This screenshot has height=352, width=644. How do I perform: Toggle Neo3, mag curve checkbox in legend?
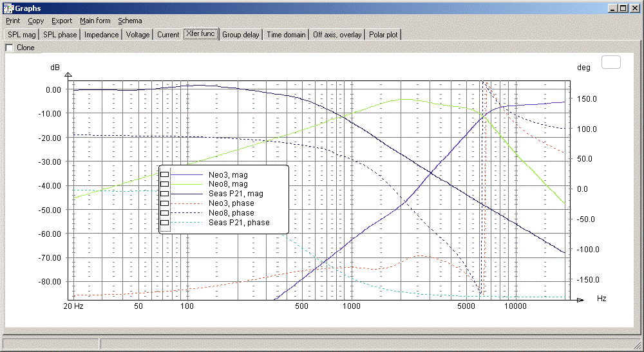point(164,174)
